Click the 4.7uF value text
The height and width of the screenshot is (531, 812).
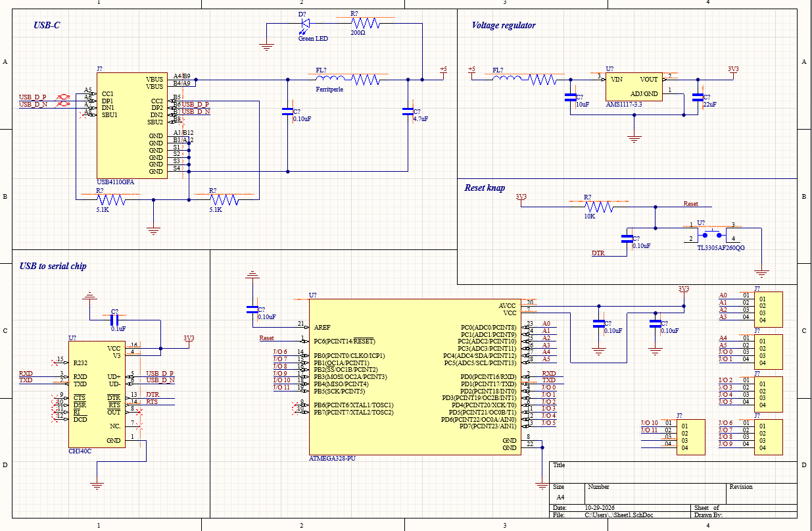(x=419, y=119)
